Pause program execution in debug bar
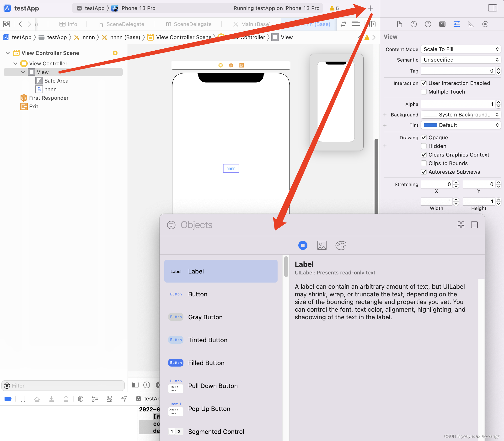Viewport: 504px width, 441px height. [23, 399]
